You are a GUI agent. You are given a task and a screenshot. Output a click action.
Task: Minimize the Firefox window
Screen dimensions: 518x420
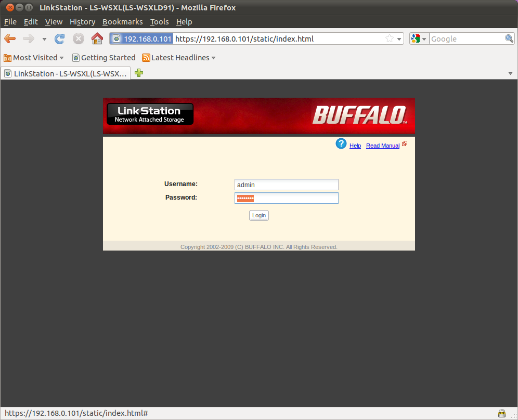point(19,7)
